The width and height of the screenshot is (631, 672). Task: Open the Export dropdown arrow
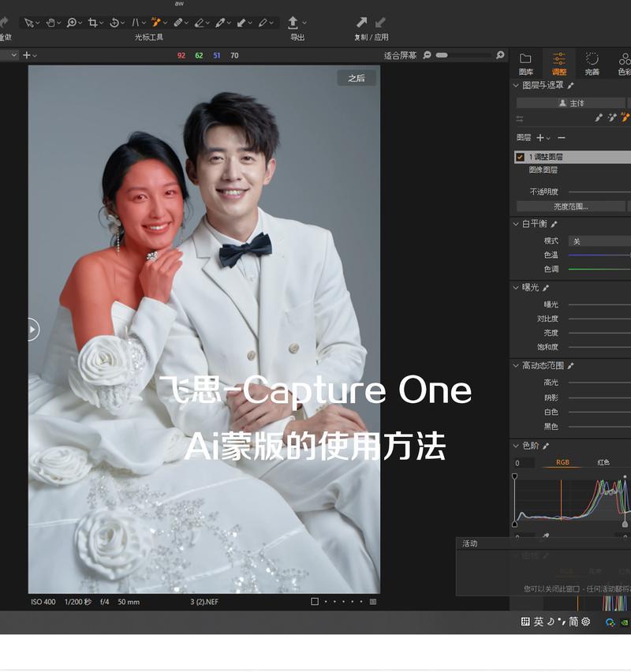tap(304, 23)
